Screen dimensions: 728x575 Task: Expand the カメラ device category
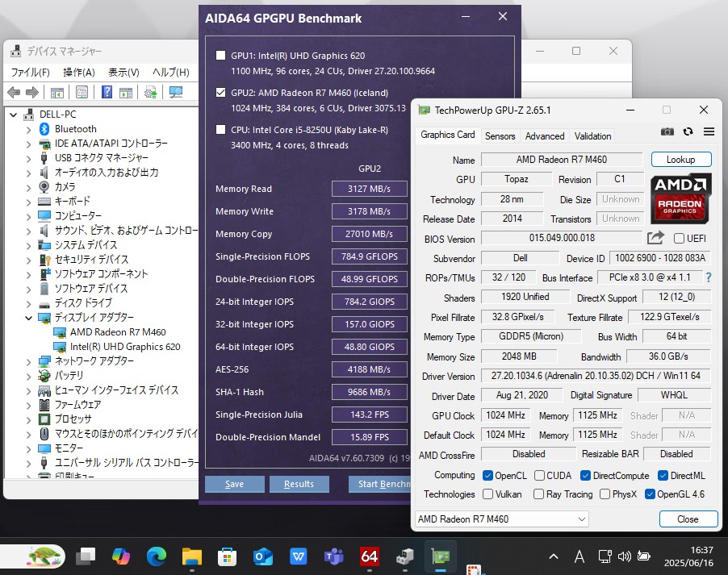point(29,187)
